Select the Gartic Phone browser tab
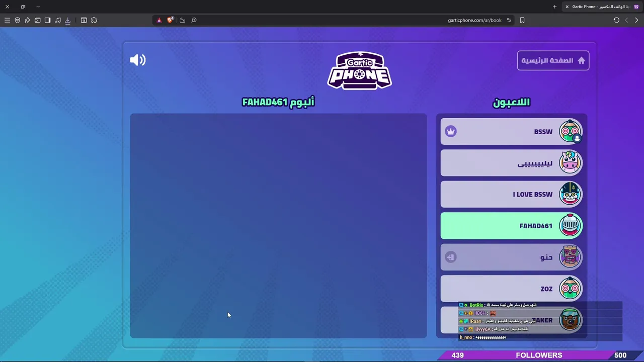Viewport: 644px width, 362px height. coord(602,7)
